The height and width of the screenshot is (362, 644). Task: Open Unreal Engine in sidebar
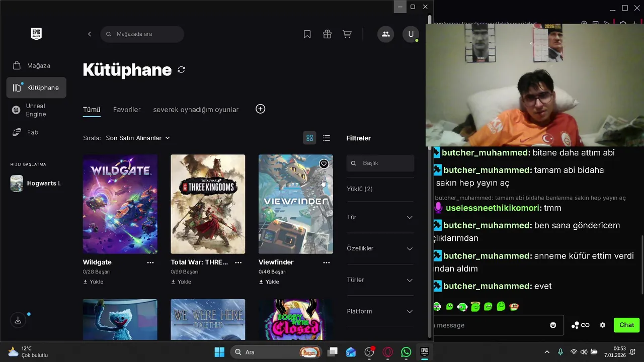(36, 110)
